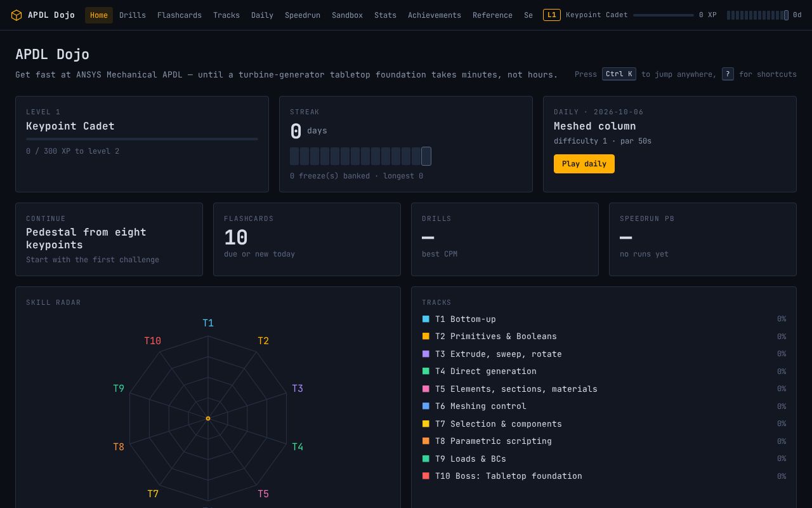This screenshot has height=508, width=812.
Task: Open the Flashcards card showing 10 due
Action: (x=307, y=239)
